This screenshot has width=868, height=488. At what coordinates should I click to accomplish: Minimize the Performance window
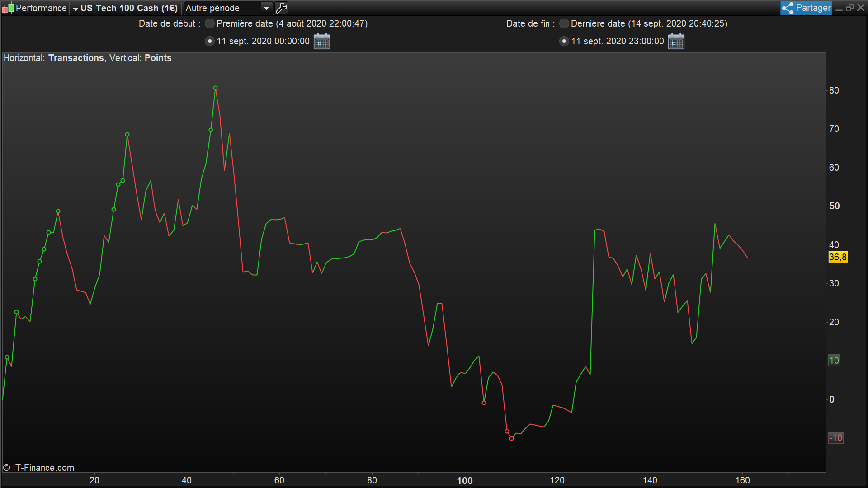point(839,8)
